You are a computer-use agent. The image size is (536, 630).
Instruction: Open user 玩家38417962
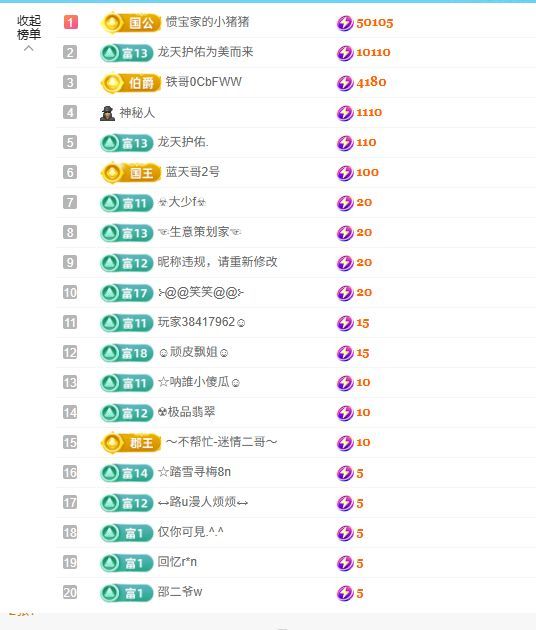tap(201, 322)
